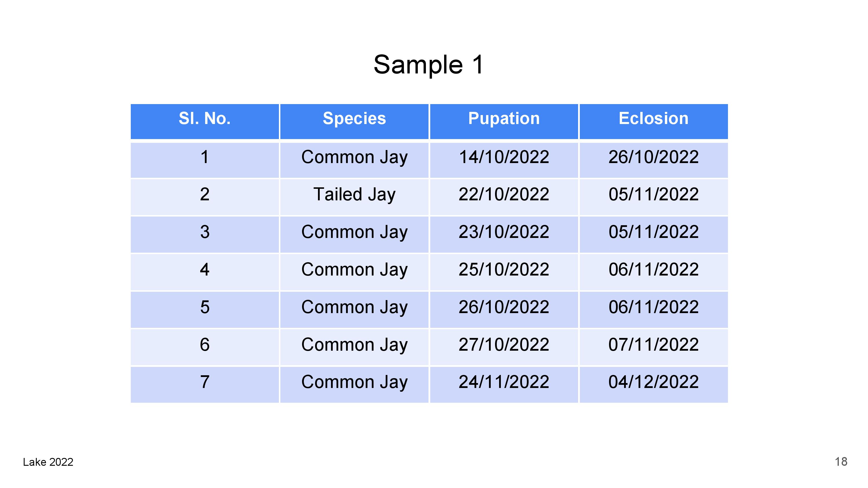This screenshot has height=488, width=868.
Task: Click pupation date 22/10/2022
Action: click(504, 194)
